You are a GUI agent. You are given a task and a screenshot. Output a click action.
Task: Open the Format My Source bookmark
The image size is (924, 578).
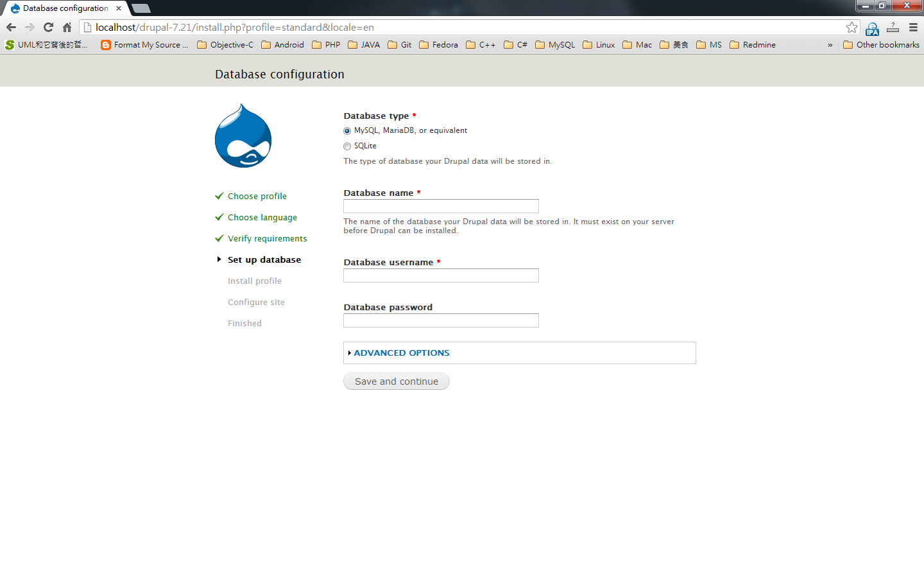click(x=144, y=44)
